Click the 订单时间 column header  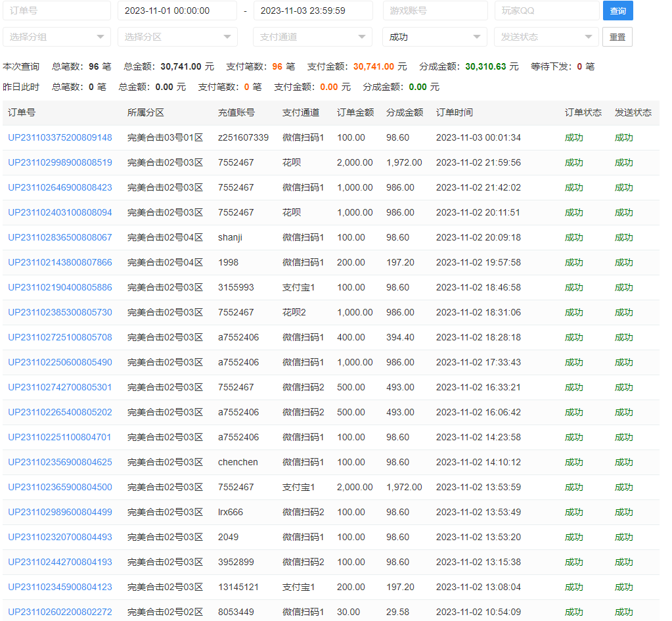coord(454,113)
